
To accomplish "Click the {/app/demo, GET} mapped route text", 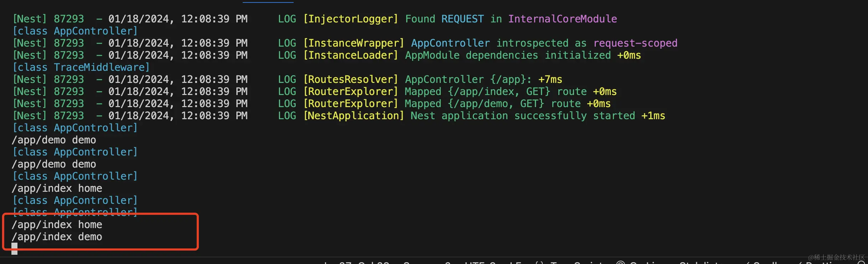I will tap(496, 104).
